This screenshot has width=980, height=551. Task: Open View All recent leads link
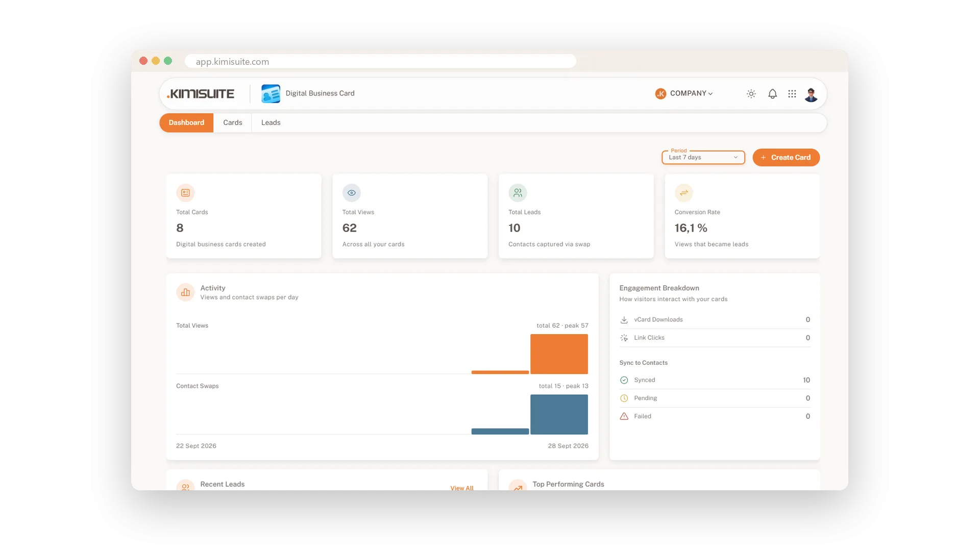click(x=462, y=488)
